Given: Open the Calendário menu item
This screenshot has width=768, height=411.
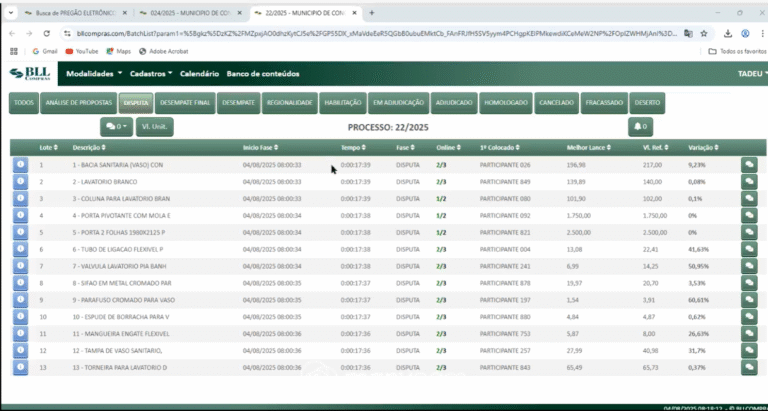Looking at the screenshot, I should pyautogui.click(x=199, y=74).
